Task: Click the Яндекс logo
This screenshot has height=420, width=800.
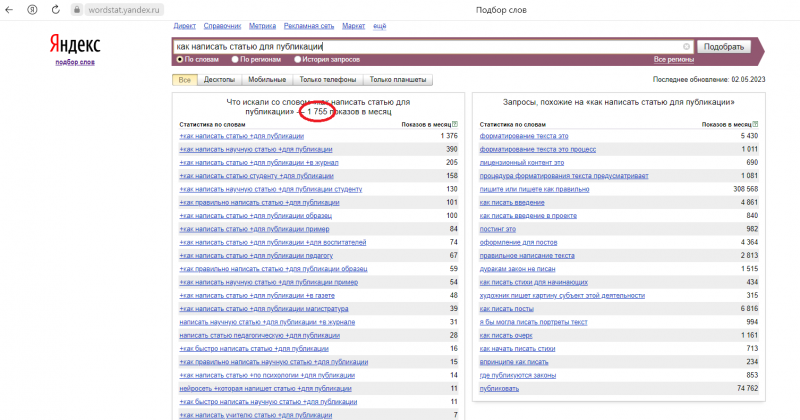Action: tap(75, 44)
